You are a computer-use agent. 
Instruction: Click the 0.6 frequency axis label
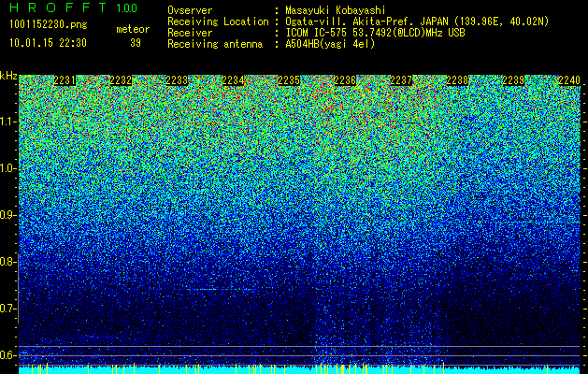7,355
